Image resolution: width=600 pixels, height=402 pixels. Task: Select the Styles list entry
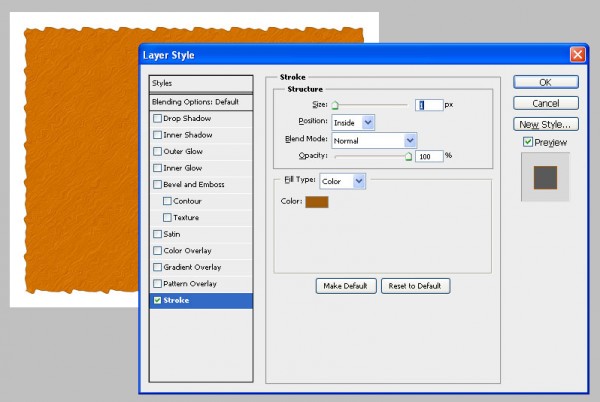point(201,83)
